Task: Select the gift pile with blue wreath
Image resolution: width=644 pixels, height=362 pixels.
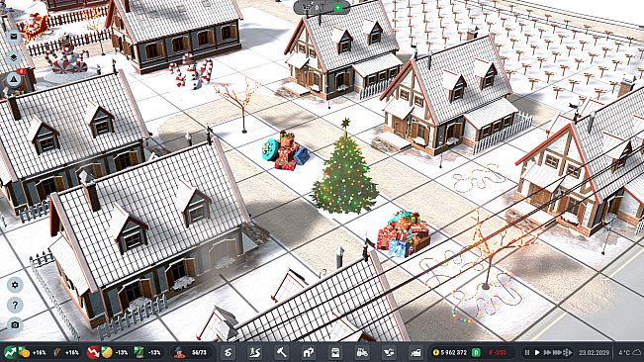Action: [x=286, y=150]
